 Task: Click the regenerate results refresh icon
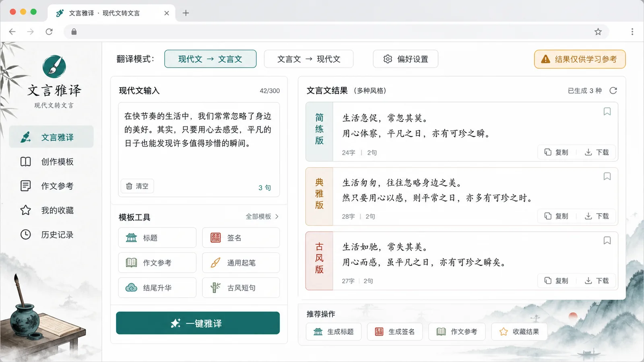[x=613, y=90]
